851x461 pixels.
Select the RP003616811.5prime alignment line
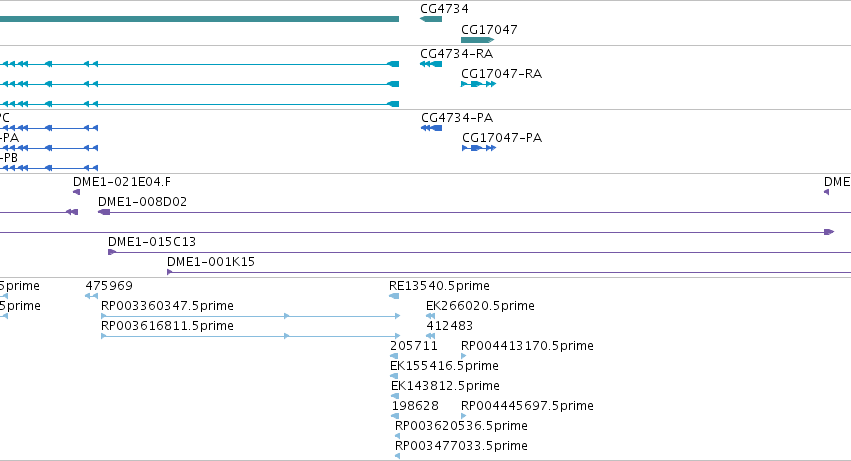(x=251, y=336)
